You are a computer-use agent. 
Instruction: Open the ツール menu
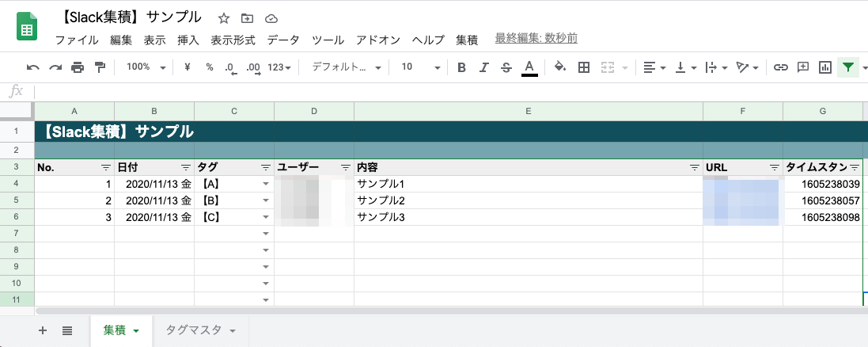tap(328, 40)
